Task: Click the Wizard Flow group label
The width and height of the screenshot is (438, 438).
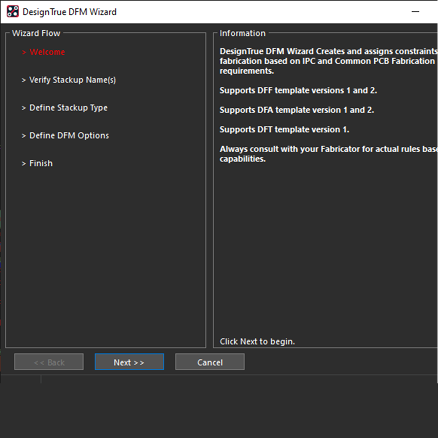Action: pyautogui.click(x=36, y=33)
